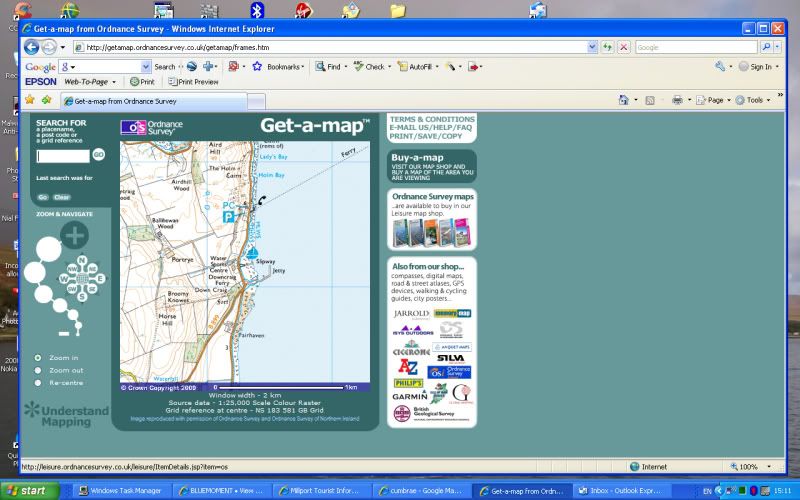This screenshot has height=500, width=800.
Task: Open the Windows Start menu
Action: (30, 491)
